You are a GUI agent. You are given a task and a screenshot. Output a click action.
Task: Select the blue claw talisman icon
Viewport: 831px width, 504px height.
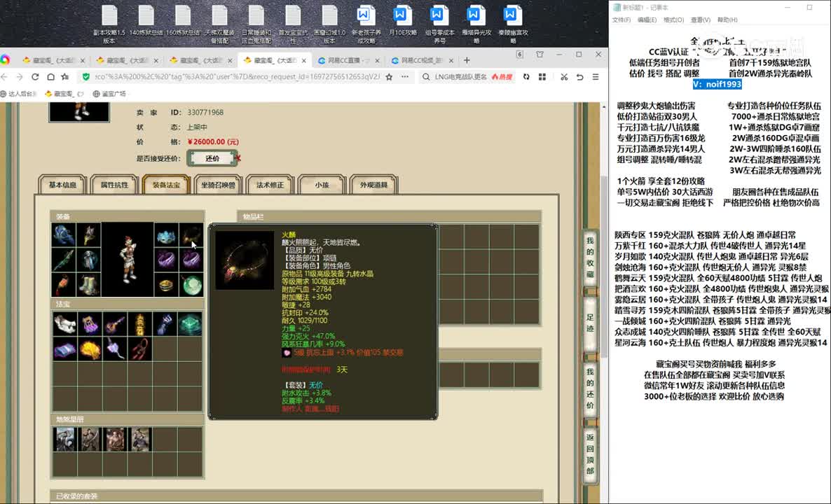[165, 324]
